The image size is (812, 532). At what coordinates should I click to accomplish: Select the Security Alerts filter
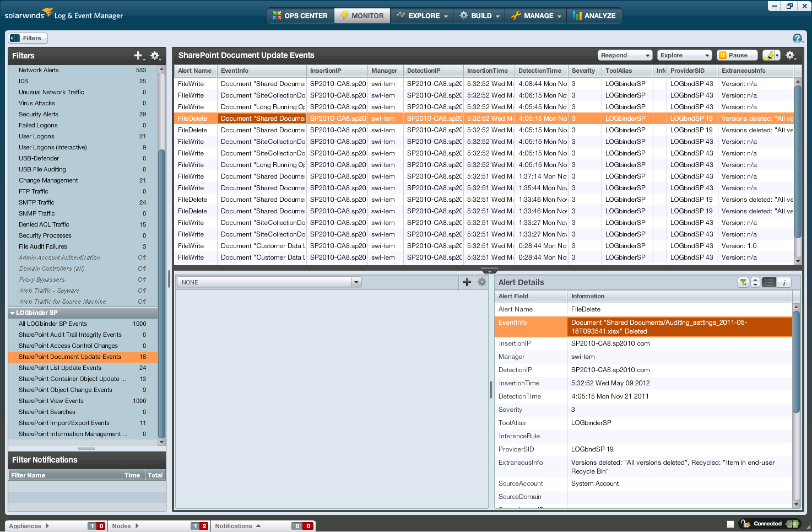point(83,114)
